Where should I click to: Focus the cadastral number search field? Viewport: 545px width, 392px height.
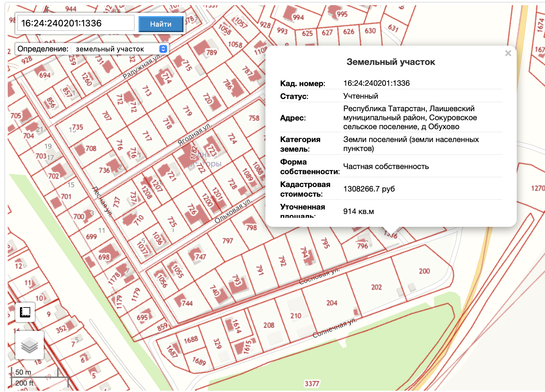(76, 23)
